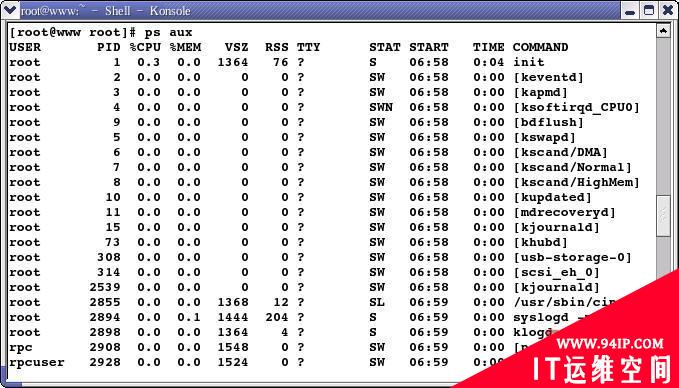Click PID '2855'

pos(105,302)
